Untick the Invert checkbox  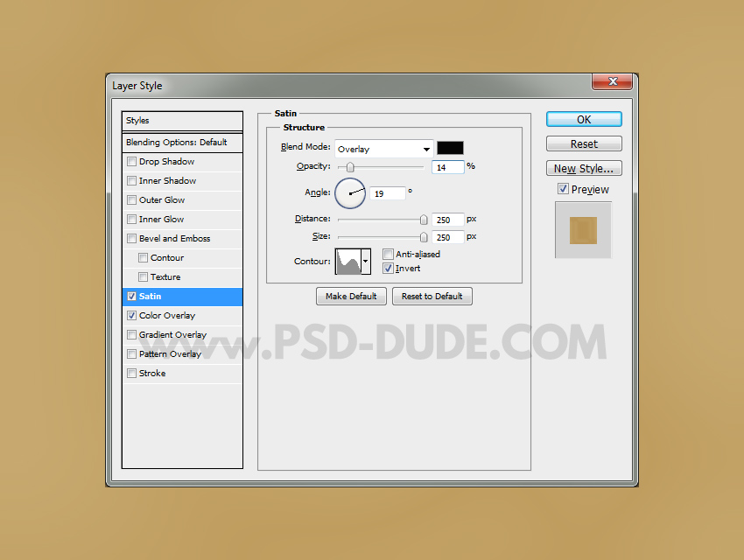(x=388, y=269)
